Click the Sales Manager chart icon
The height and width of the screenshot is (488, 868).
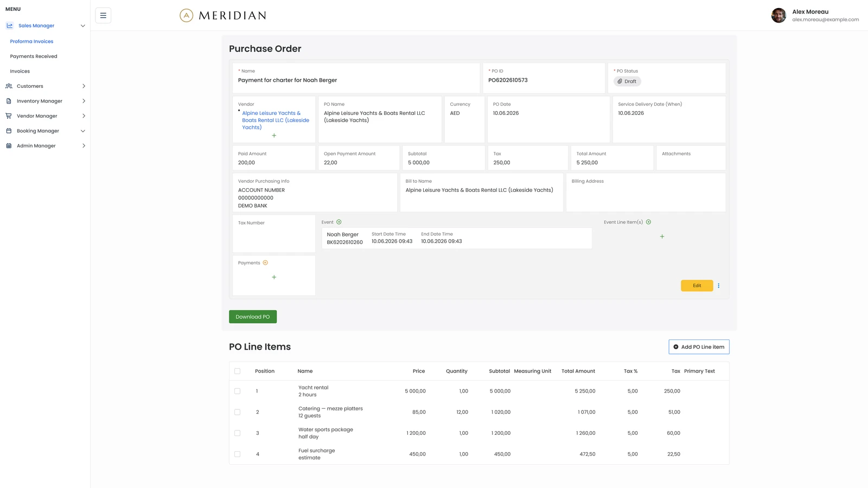coord(9,25)
